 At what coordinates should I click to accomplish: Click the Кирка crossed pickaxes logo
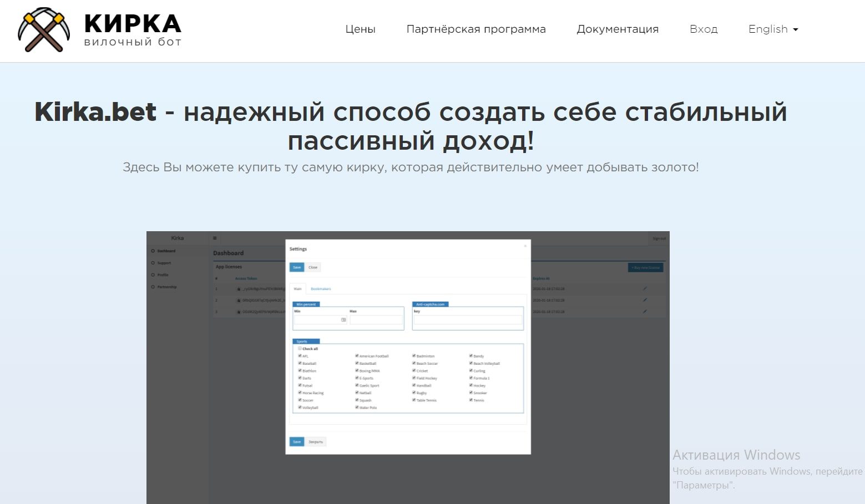pyautogui.click(x=44, y=30)
